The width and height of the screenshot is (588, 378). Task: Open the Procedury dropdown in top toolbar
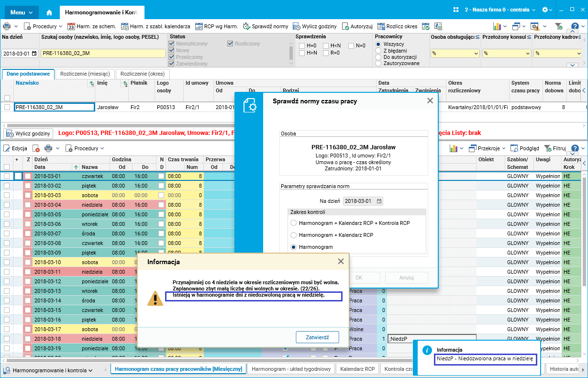point(44,26)
